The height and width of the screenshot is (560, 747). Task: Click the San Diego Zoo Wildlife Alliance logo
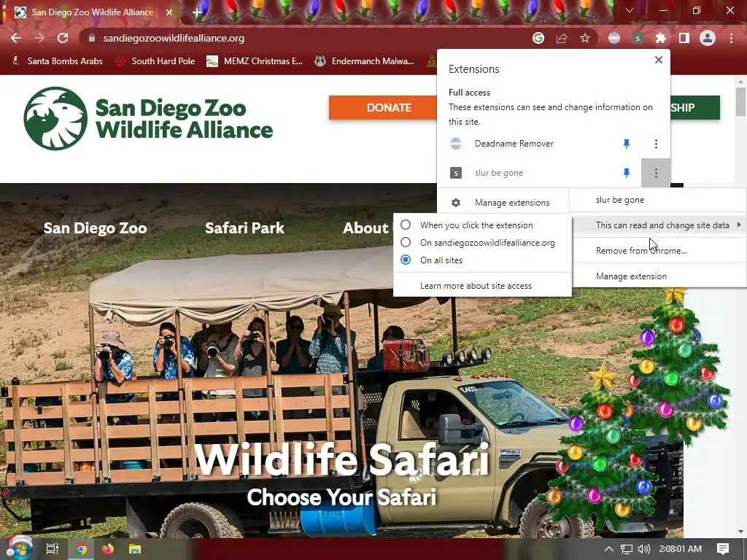(x=148, y=119)
